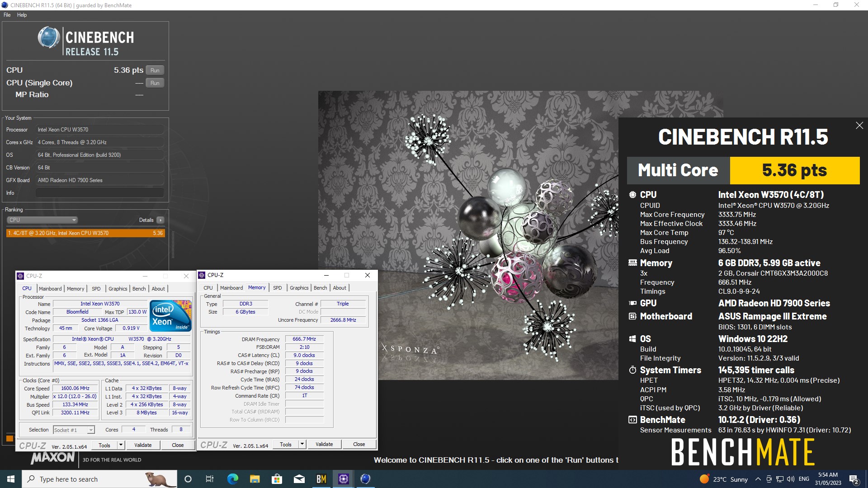Image resolution: width=868 pixels, height=488 pixels.
Task: Open the File menu in Cinebench
Action: pos(7,15)
